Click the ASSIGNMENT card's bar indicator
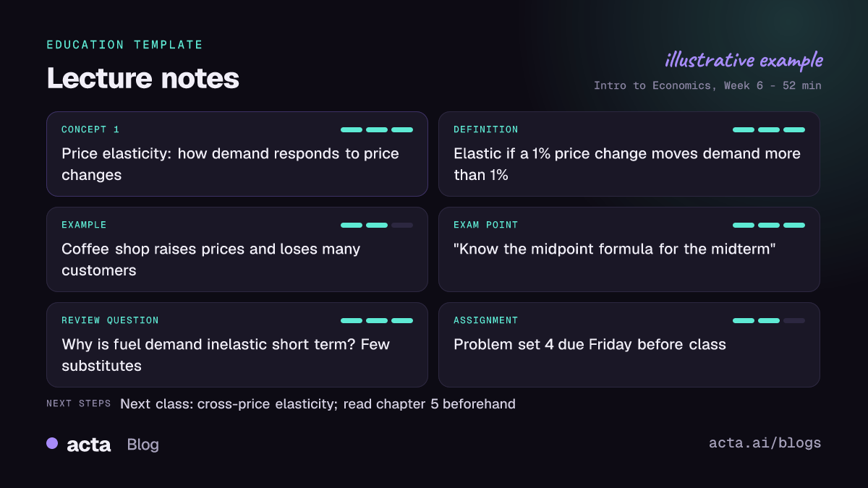The image size is (868, 488). point(769,321)
